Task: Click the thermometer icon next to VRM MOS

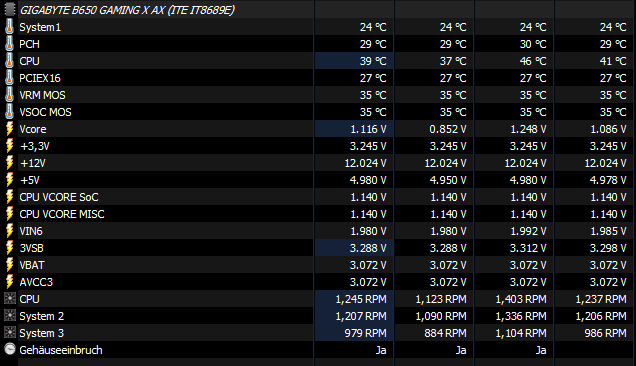Action: [x=9, y=95]
